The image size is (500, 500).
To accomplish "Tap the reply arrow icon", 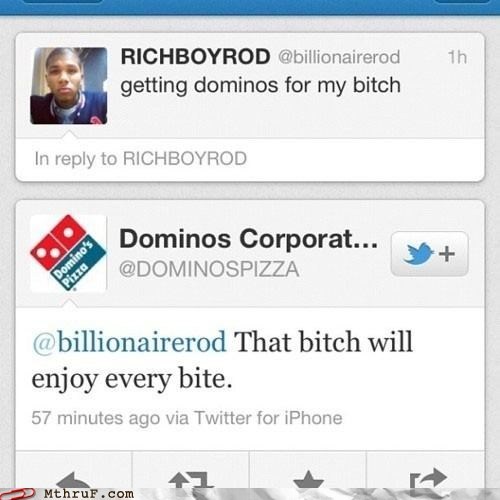I will 74,479.
